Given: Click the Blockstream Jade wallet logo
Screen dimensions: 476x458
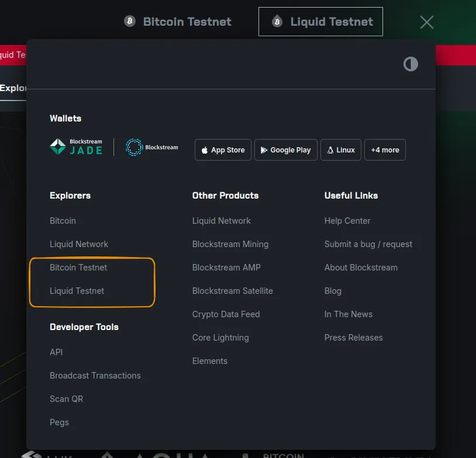Looking at the screenshot, I should pos(75,145).
